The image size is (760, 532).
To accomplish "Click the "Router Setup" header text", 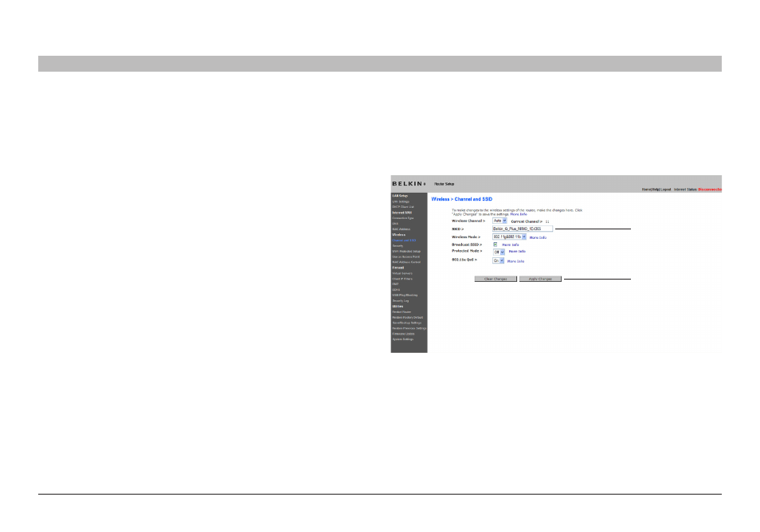I will coord(444,184).
